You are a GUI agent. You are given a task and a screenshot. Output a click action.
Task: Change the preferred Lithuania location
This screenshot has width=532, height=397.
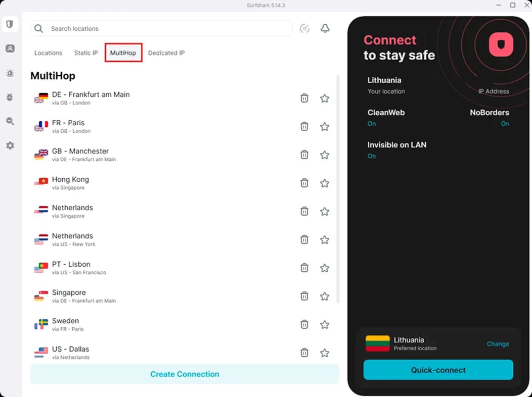pyautogui.click(x=498, y=344)
